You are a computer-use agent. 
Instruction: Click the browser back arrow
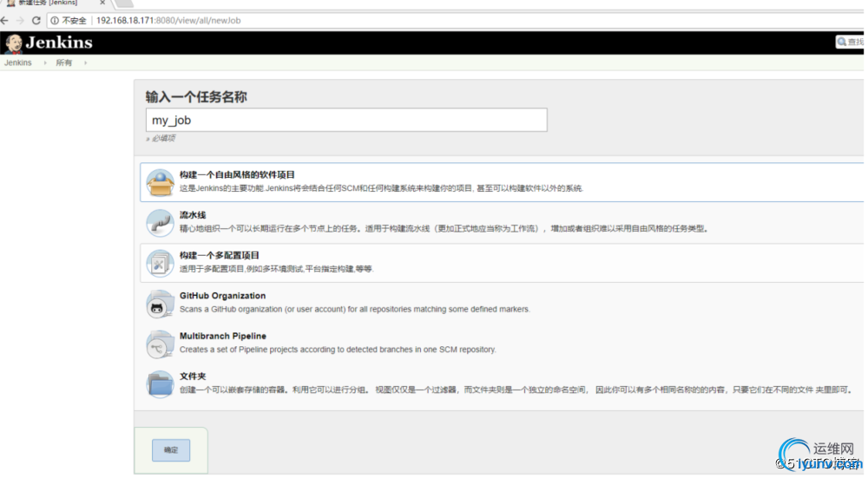tap(5, 21)
